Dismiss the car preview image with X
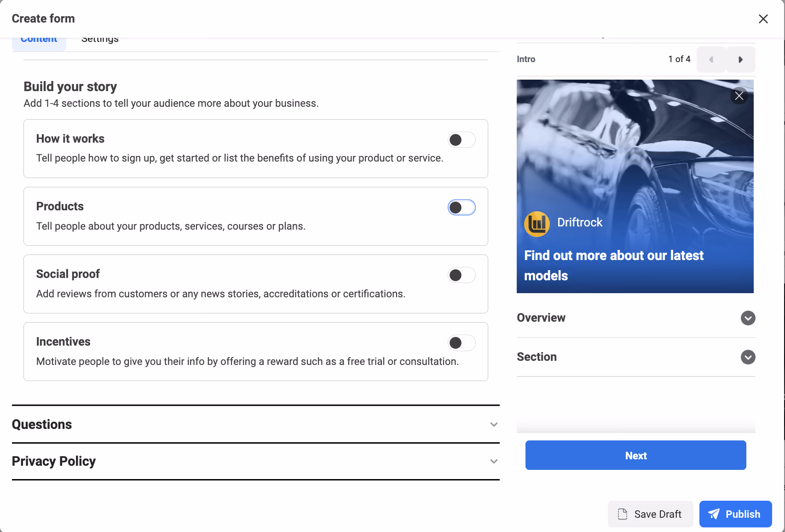The height and width of the screenshot is (532, 785). tap(739, 96)
